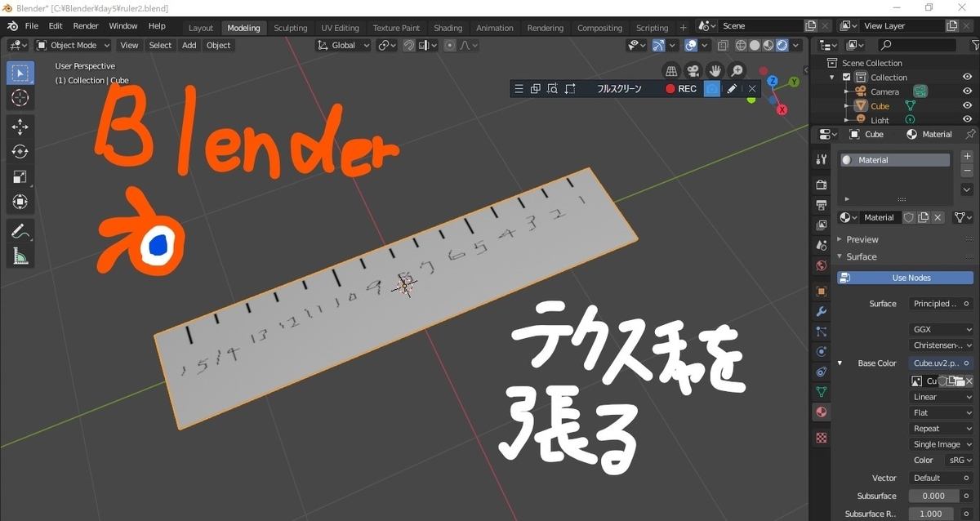
Task: Click the pencil icon on recorder bar
Action: 732,88
